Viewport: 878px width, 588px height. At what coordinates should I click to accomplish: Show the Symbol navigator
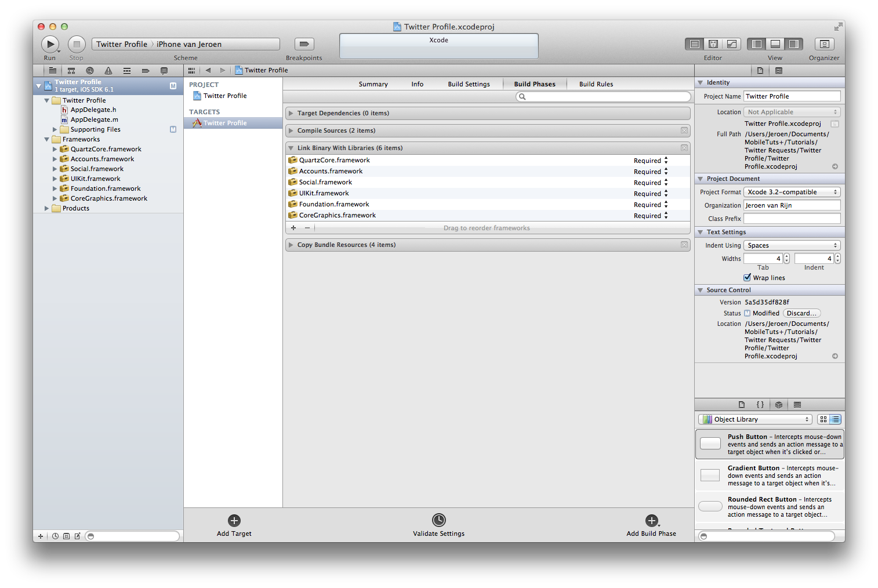click(71, 71)
